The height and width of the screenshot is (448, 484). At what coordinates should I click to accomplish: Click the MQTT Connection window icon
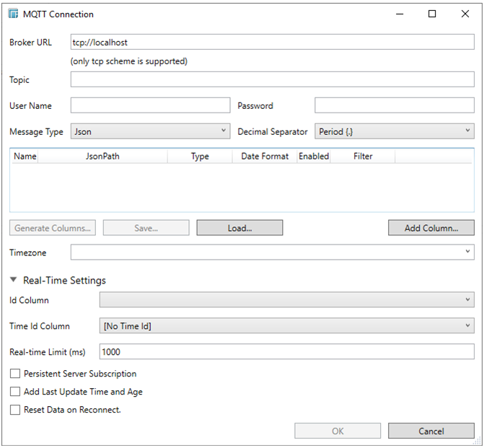[x=13, y=14]
